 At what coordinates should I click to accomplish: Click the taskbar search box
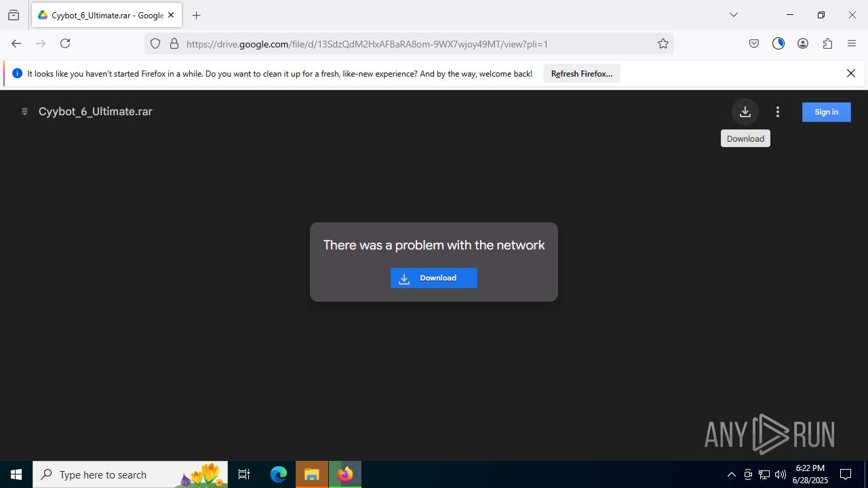tap(130, 474)
